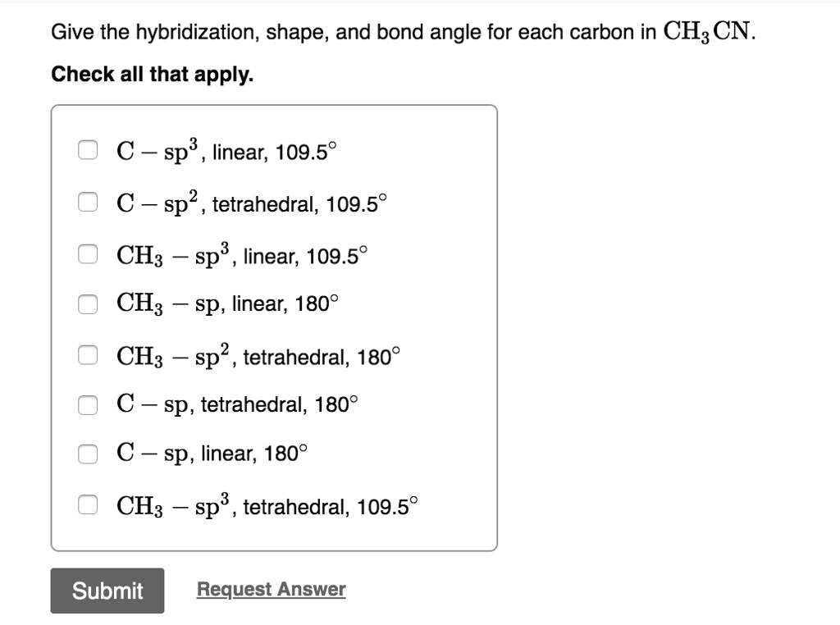
Task: Click the 'Check all that apply' instruction text
Action: [x=153, y=75]
